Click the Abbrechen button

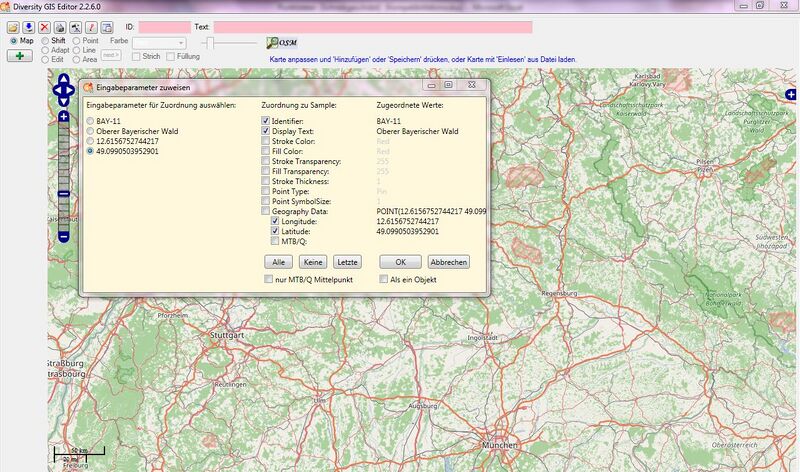point(448,262)
